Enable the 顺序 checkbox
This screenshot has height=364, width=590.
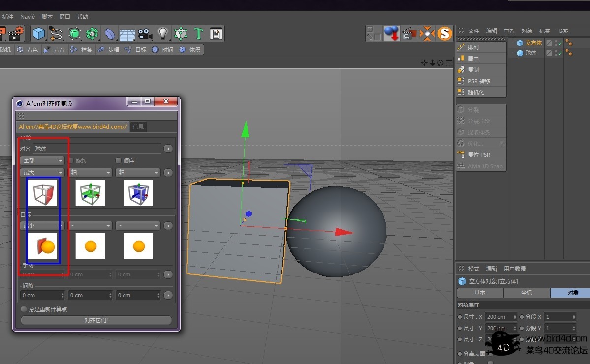118,161
